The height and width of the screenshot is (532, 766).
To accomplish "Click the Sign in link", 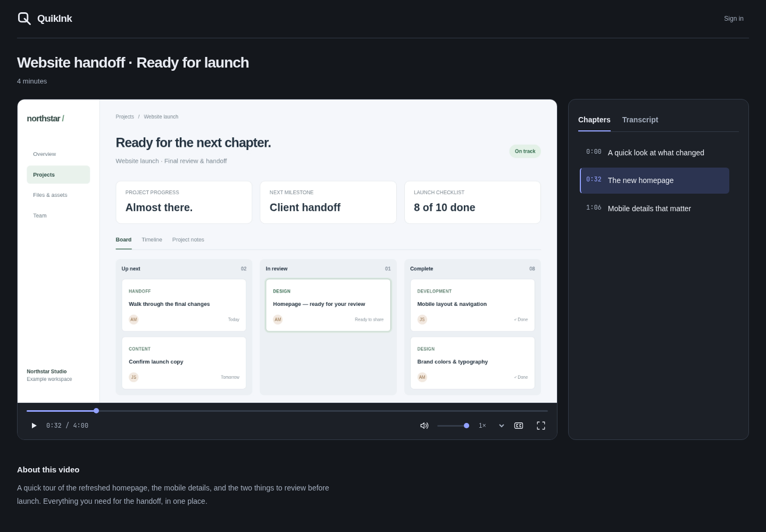I will 734,19.
